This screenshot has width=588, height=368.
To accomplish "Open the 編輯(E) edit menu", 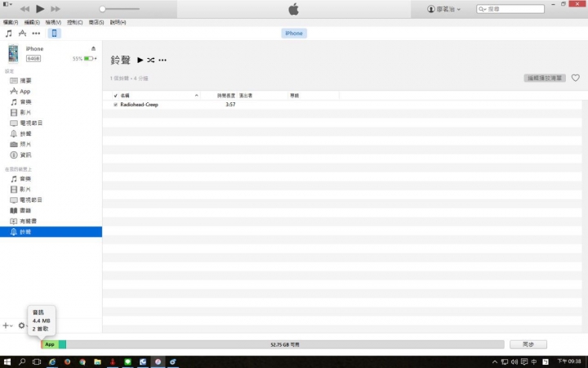I will [32, 23].
